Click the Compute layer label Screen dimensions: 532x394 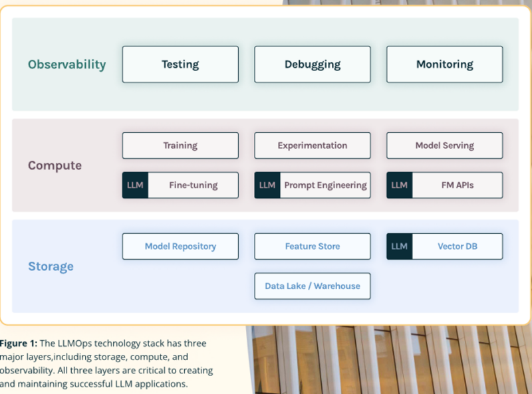tap(55, 165)
